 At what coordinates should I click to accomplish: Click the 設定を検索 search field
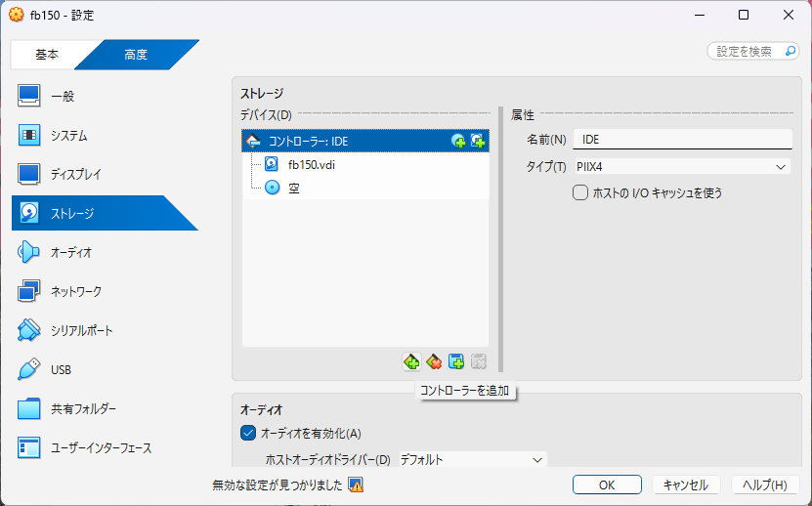(x=753, y=51)
